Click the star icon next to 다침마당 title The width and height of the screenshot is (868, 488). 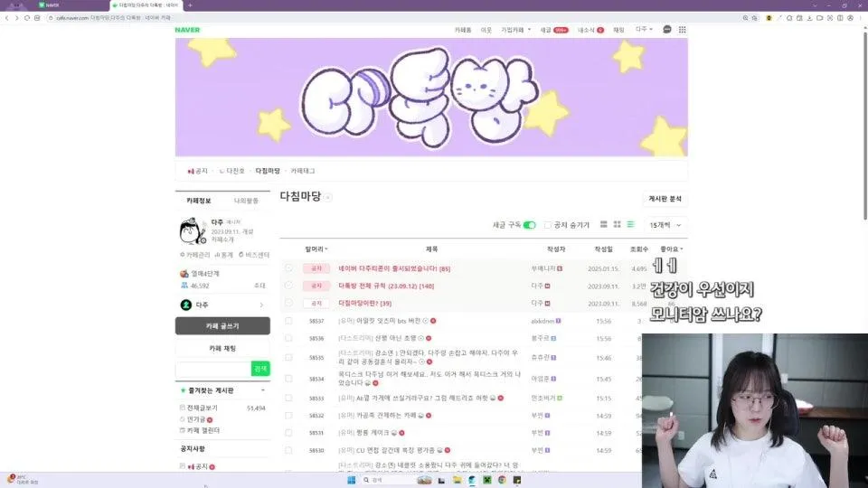tap(327, 198)
